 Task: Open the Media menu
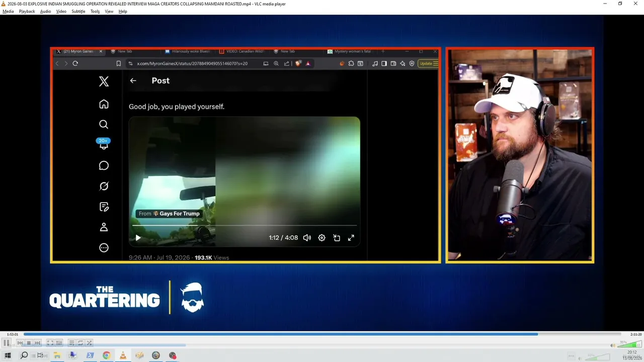(x=8, y=12)
